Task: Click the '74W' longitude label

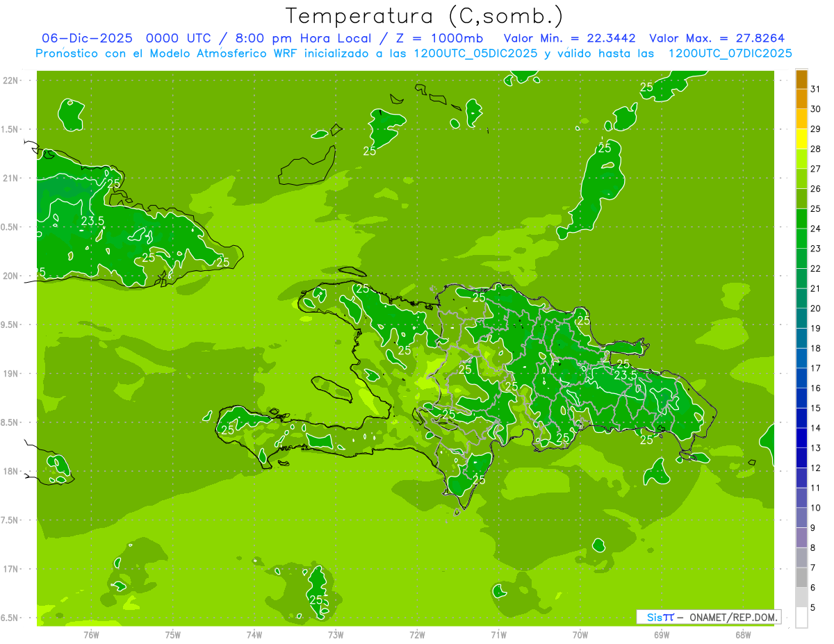Action: (254, 635)
